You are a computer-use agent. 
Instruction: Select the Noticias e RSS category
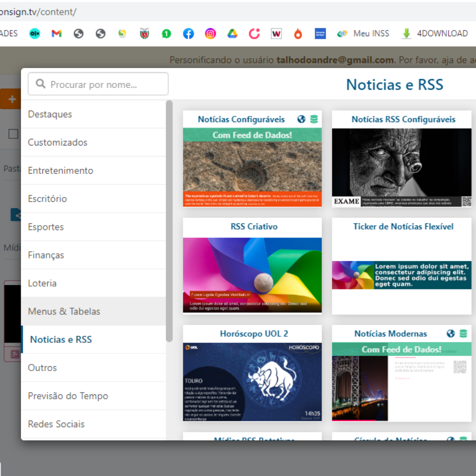(x=93, y=340)
